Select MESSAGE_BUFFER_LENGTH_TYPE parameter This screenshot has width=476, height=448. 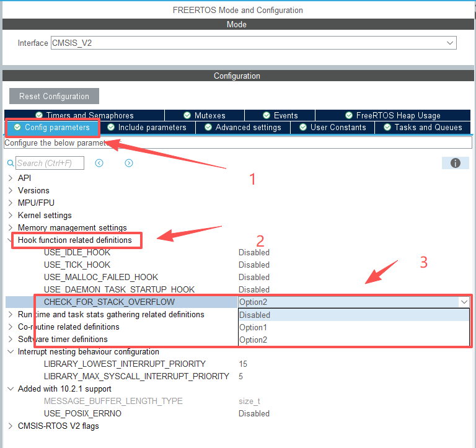(113, 402)
